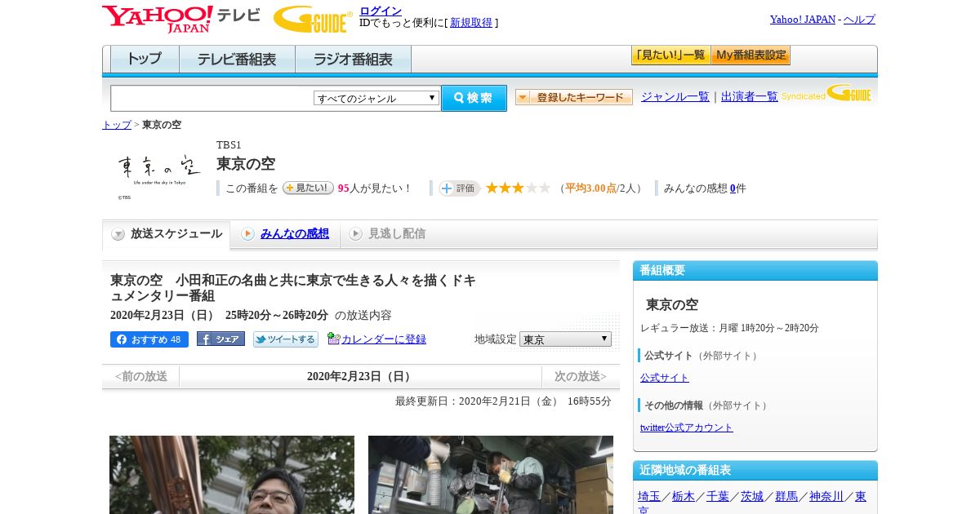
Task: Open My番組表設定 button
Action: click(x=751, y=55)
